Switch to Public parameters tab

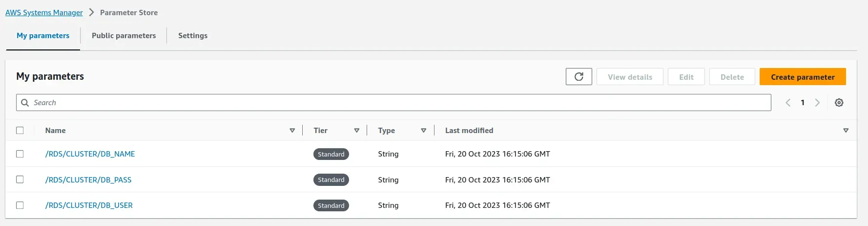point(124,36)
